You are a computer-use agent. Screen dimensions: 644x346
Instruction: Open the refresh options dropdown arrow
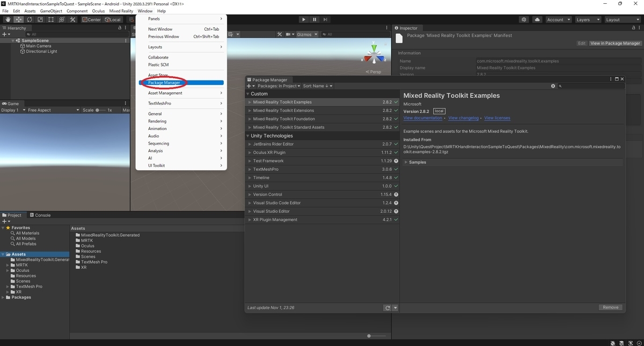tap(396, 308)
